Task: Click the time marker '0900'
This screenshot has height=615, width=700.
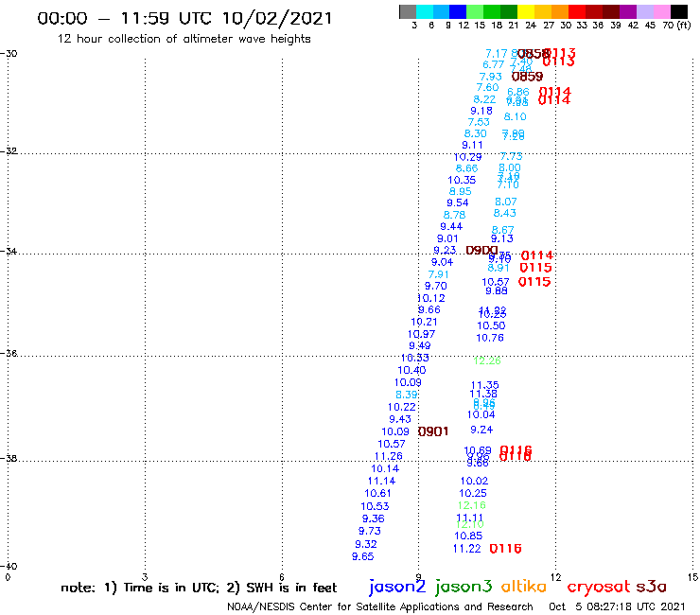Action: (481, 250)
